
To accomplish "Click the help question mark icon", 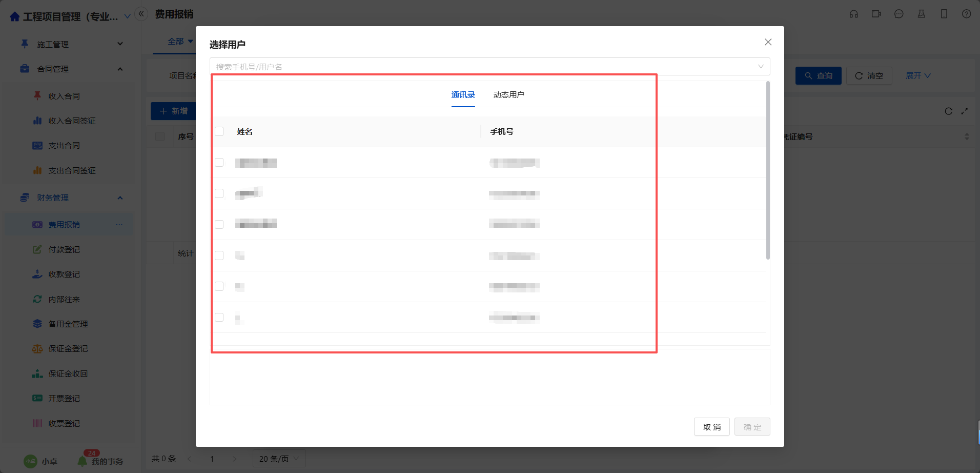I will point(966,14).
